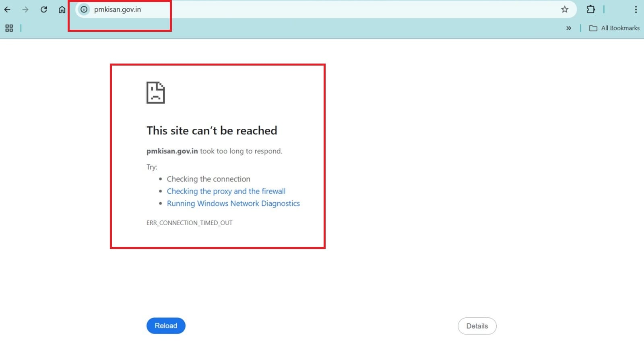Click the sad page error icon
This screenshot has width=644, height=362.
click(155, 93)
